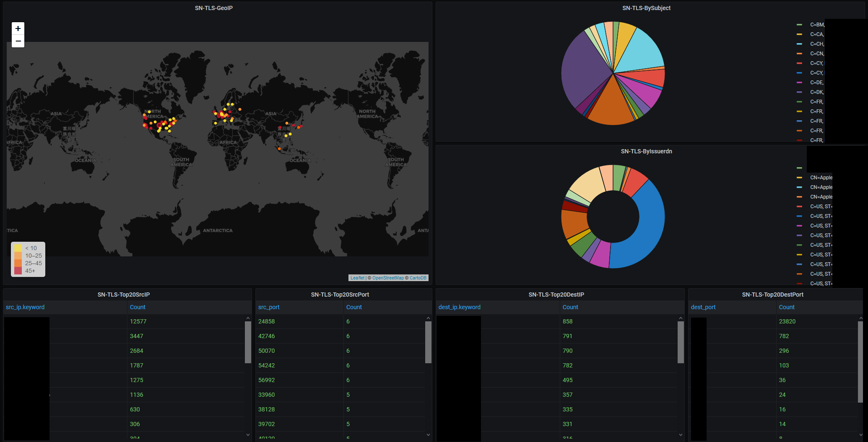The width and height of the screenshot is (868, 442).
Task: Toggle the C=CA series in BySubject legend
Action: coord(817,34)
